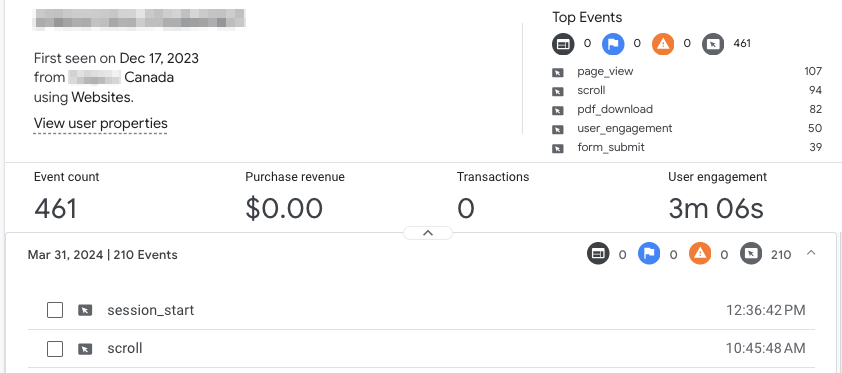Open the scroll event at 10:45:48 AM
This screenshot has height=373, width=842.
[421, 349]
